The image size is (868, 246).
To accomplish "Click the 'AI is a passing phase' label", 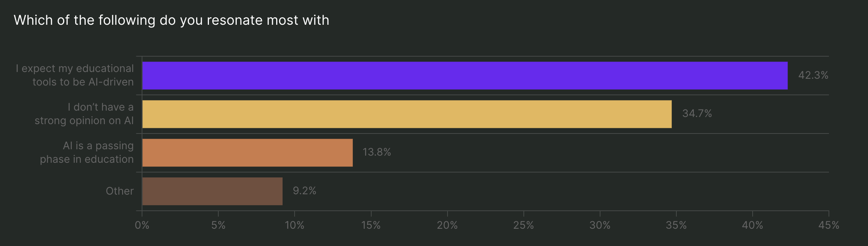I will 87,152.
